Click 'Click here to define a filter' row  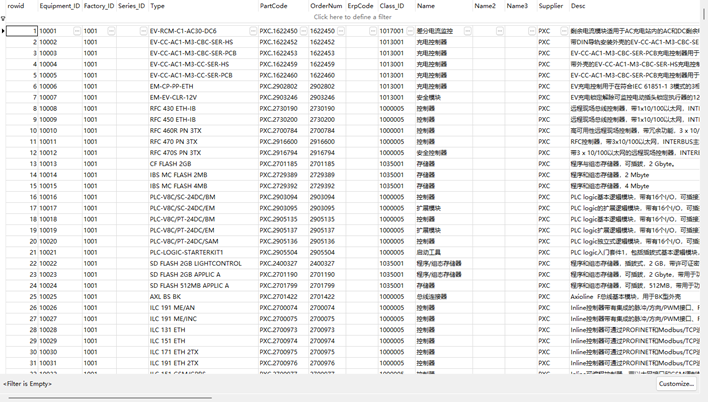353,17
